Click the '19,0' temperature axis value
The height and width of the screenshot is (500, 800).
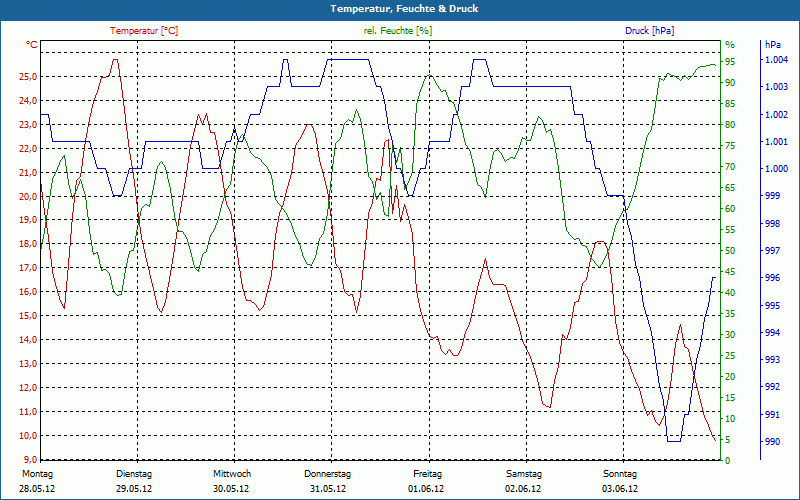(x=28, y=220)
